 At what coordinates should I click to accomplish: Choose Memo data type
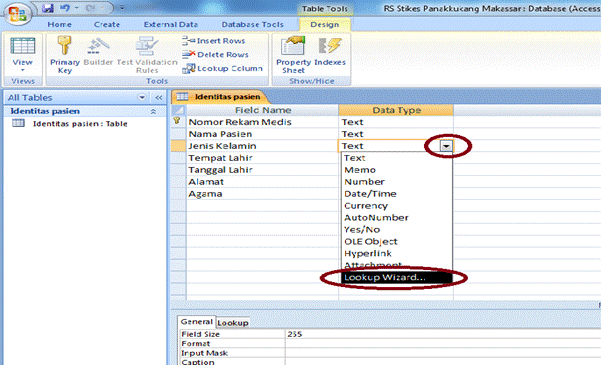click(397, 170)
